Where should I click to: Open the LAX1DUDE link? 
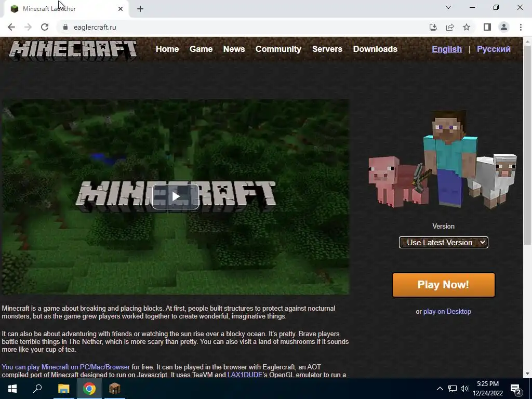tap(245, 375)
